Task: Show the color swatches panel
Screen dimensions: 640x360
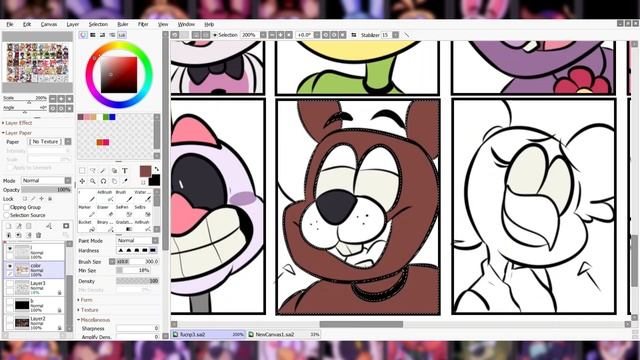Action: click(x=122, y=35)
